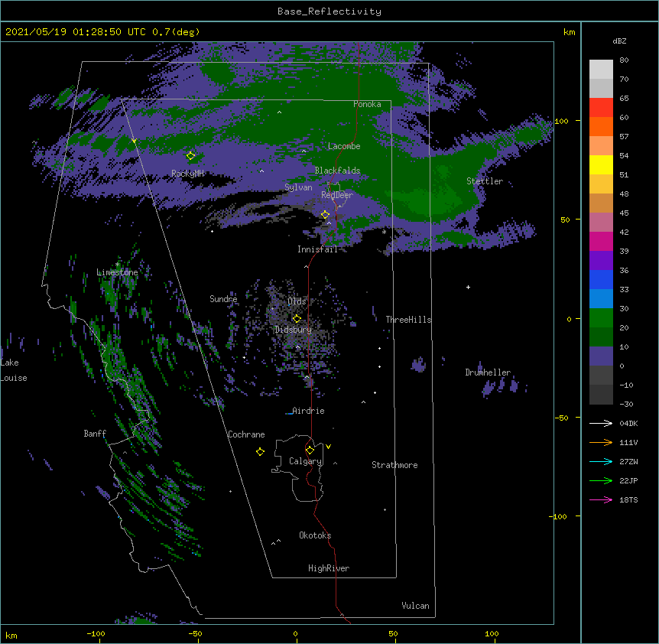Image resolution: width=659 pixels, height=644 pixels.
Task: Click the asterisk marker above Limestone
Action: click(x=117, y=265)
